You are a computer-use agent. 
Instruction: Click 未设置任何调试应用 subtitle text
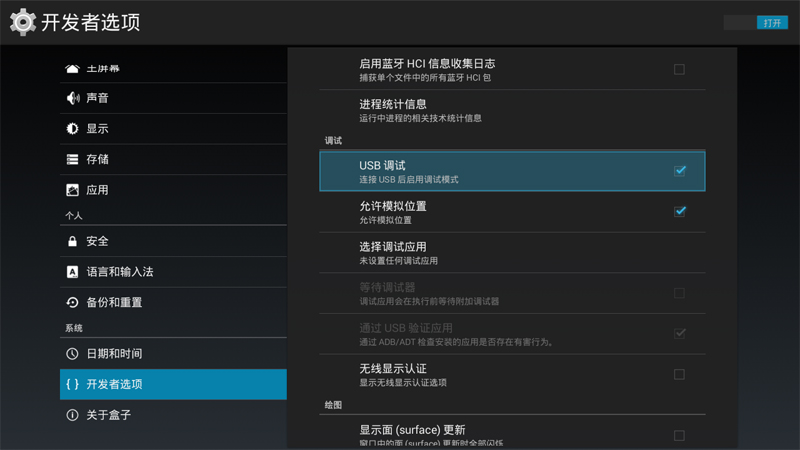click(398, 261)
